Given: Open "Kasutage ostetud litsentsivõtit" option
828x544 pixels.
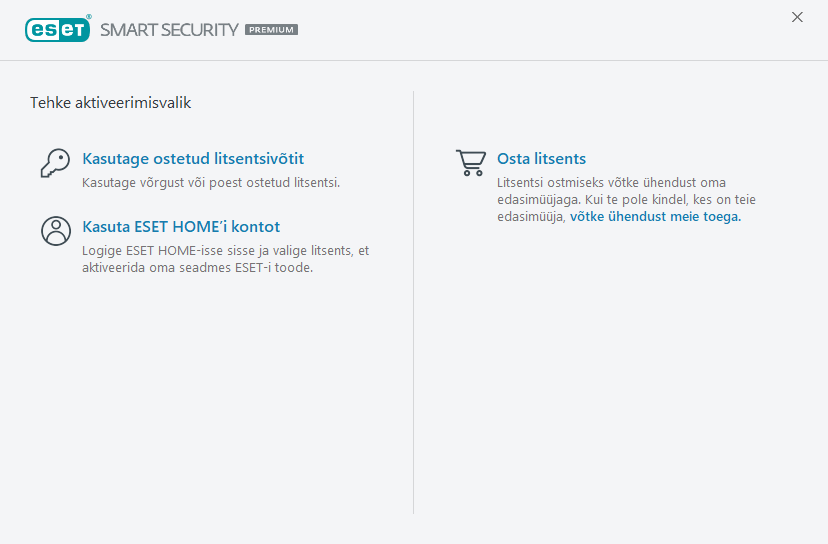Looking at the screenshot, I should 193,159.
